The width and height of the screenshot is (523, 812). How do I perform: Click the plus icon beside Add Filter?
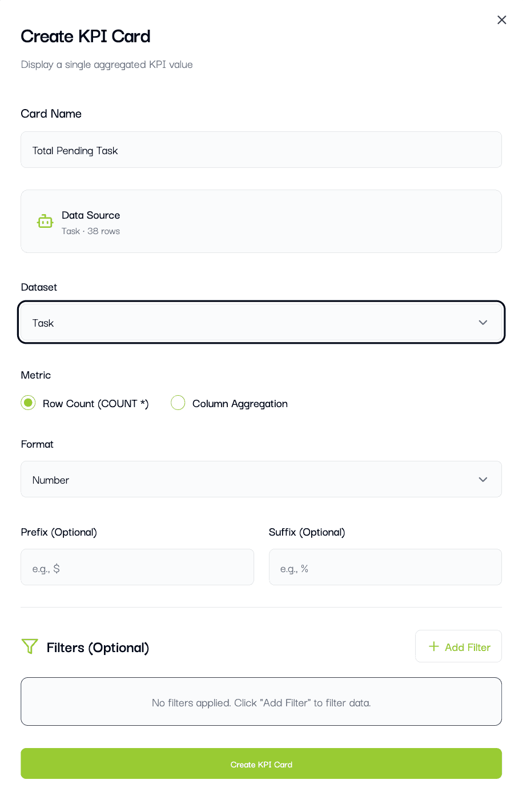[x=434, y=646]
